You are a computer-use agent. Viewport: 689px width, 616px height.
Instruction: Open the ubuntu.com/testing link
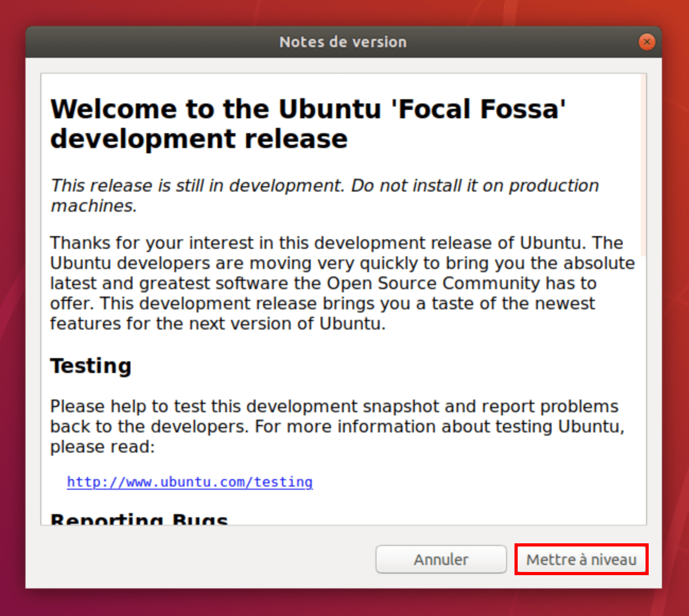point(189,482)
